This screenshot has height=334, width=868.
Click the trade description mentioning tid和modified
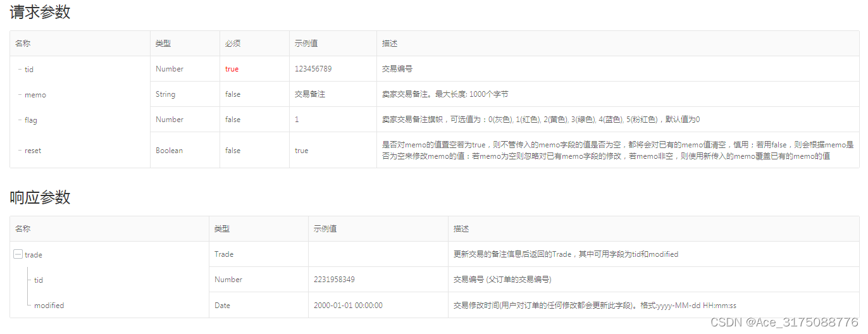[566, 254]
